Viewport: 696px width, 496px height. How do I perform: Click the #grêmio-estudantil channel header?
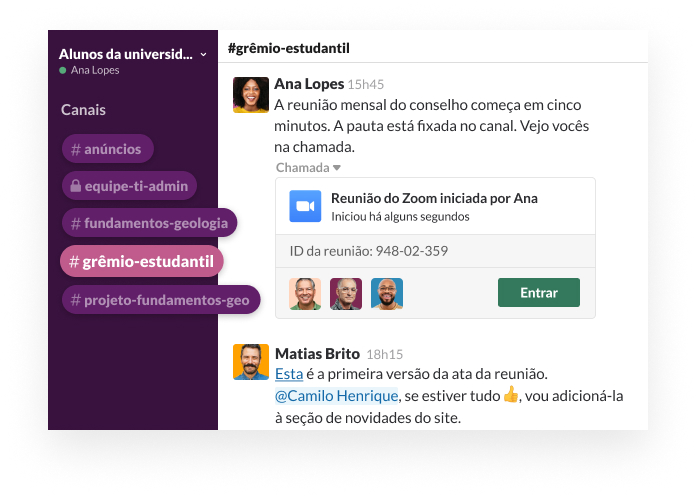289,48
